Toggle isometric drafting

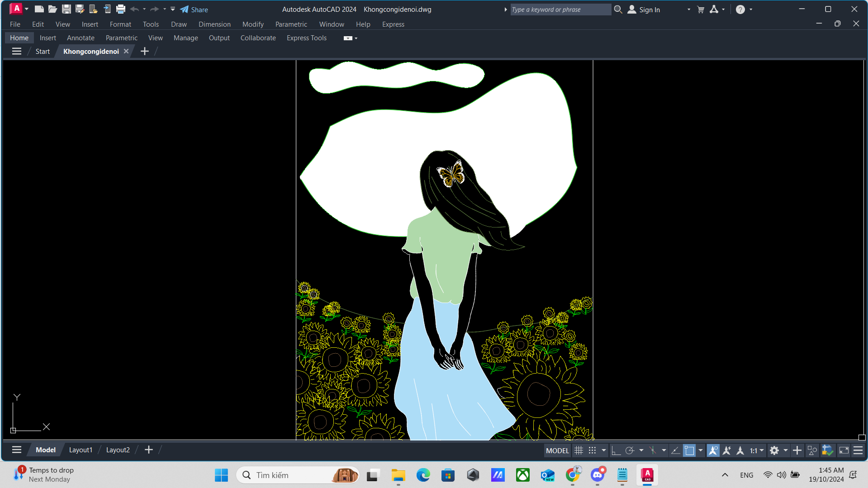click(653, 450)
